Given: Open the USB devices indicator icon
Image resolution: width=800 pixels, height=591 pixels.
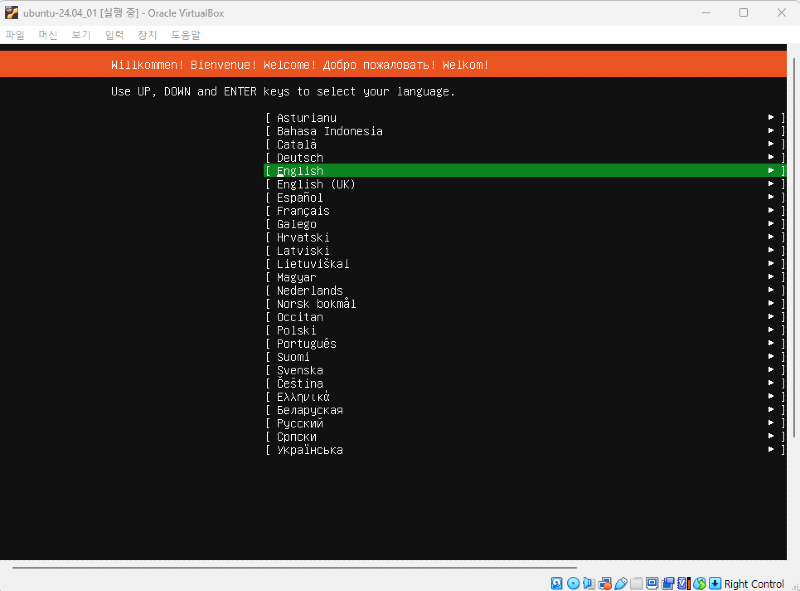Looking at the screenshot, I should (x=621, y=583).
